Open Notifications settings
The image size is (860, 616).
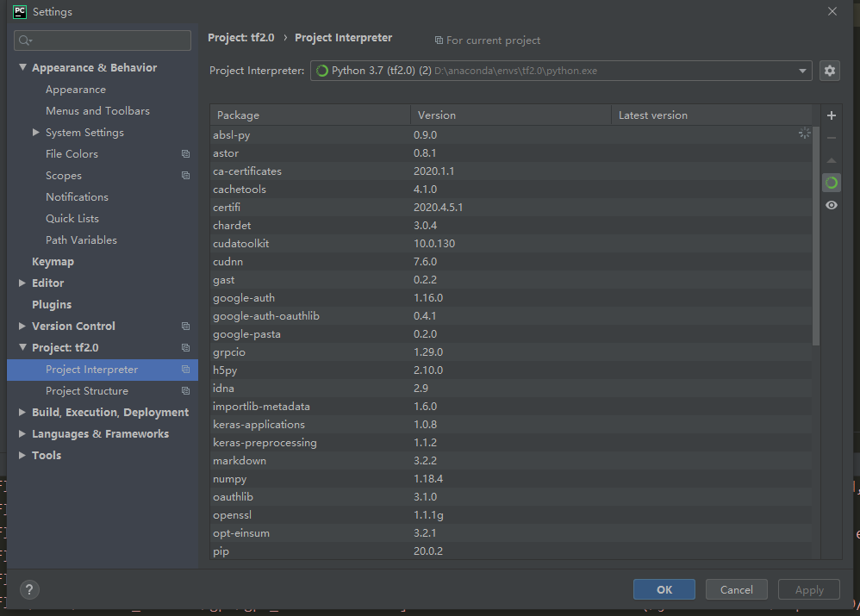[77, 197]
